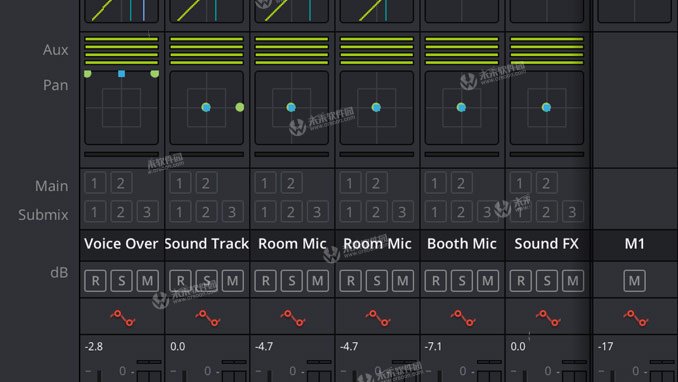Select M1 bus name label

634,244
